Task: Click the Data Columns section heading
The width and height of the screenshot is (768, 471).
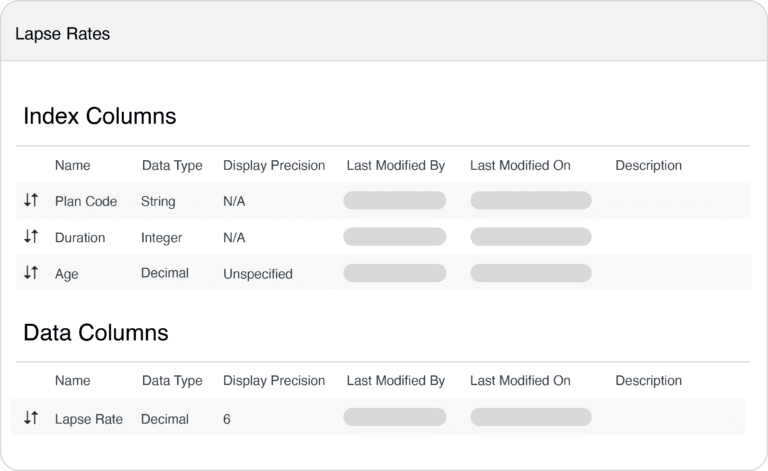Action: [x=96, y=332]
